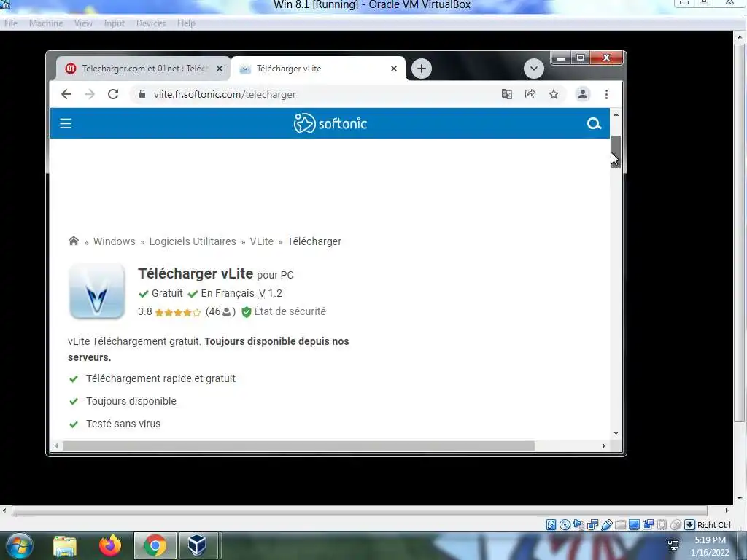
Task: Click the padlock site info icon
Action: pos(142,94)
